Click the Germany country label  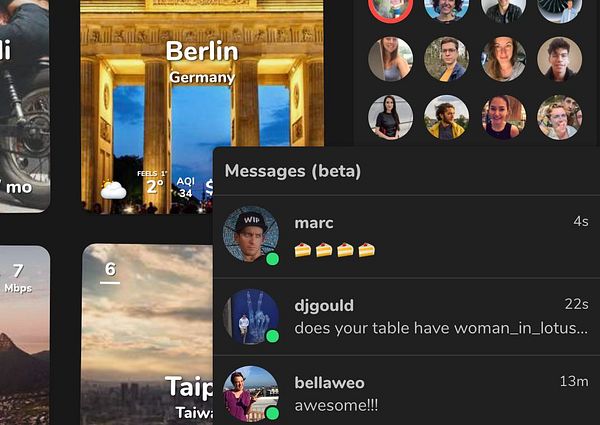202,78
